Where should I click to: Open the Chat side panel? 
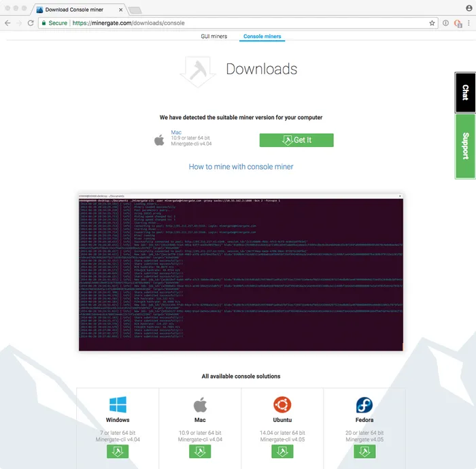(x=465, y=93)
